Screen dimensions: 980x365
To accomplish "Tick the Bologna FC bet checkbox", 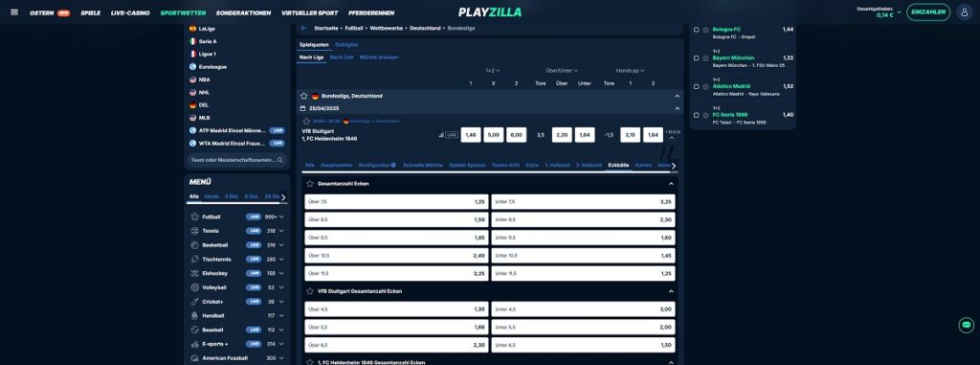I will (697, 30).
